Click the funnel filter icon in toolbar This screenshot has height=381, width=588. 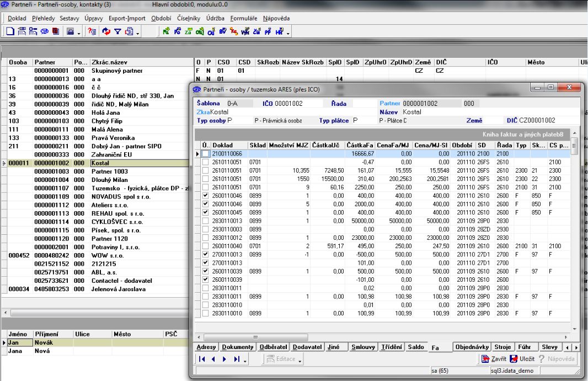click(116, 33)
